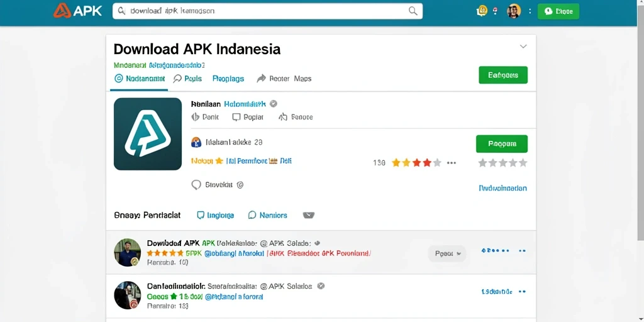Click the 'Download APK Indanesia' heading
The width and height of the screenshot is (644, 322).
[x=197, y=49]
